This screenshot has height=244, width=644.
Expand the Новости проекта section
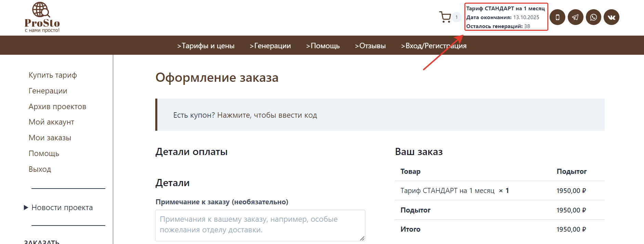(58, 207)
